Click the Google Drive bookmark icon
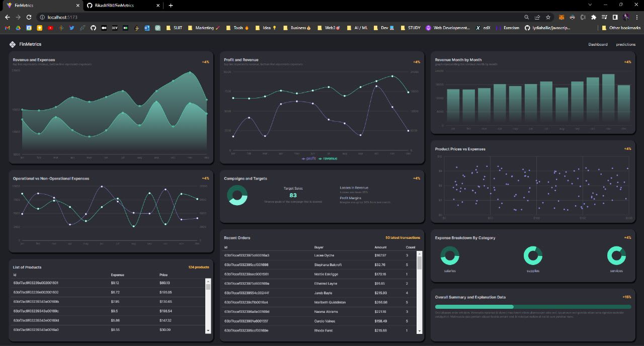The image size is (644, 346). 18,28
